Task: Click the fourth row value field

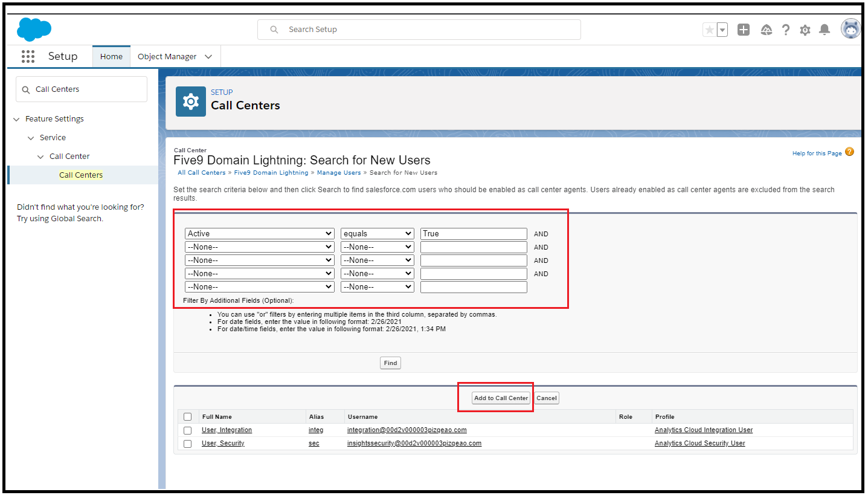Action: click(474, 273)
